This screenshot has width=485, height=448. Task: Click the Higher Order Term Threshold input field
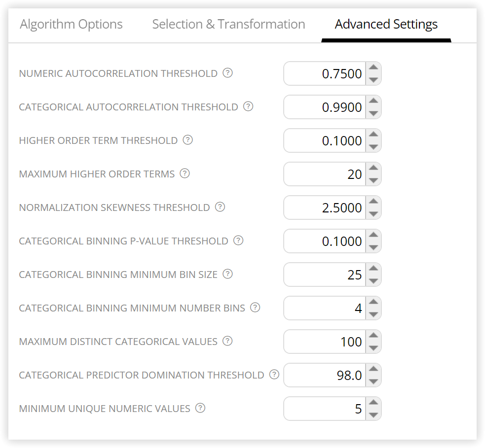(x=325, y=140)
